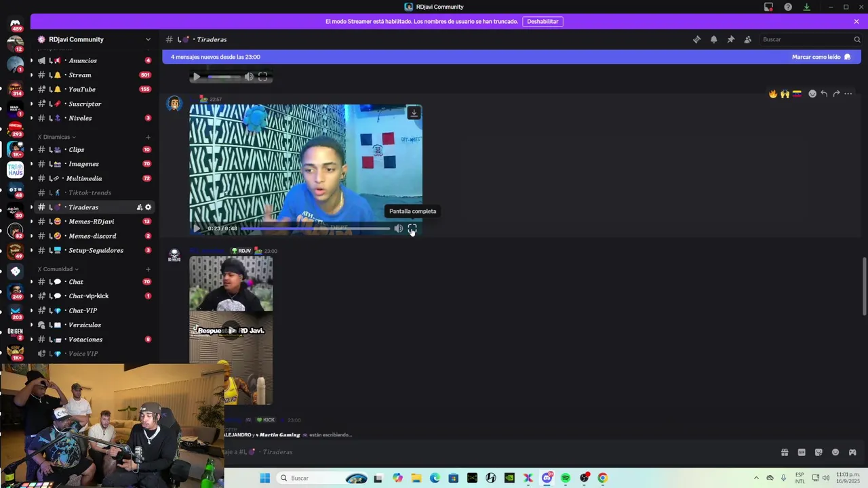React with the raised hands emoji
Screen dimensions: 868x488
785,94
